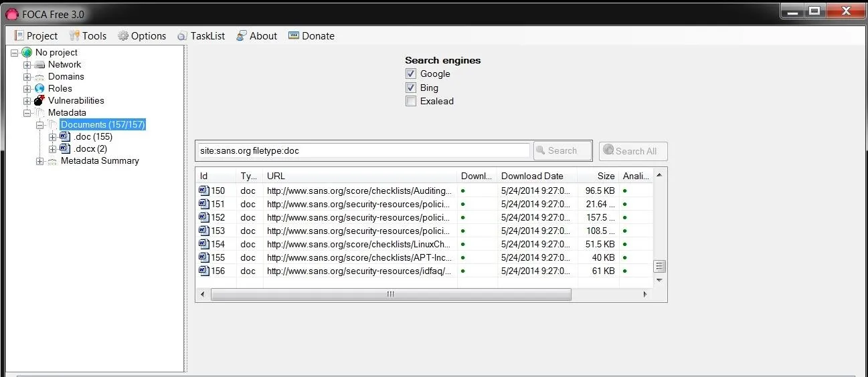The height and width of the screenshot is (377, 868).
Task: Sort by the Size column header
Action: [x=598, y=176]
